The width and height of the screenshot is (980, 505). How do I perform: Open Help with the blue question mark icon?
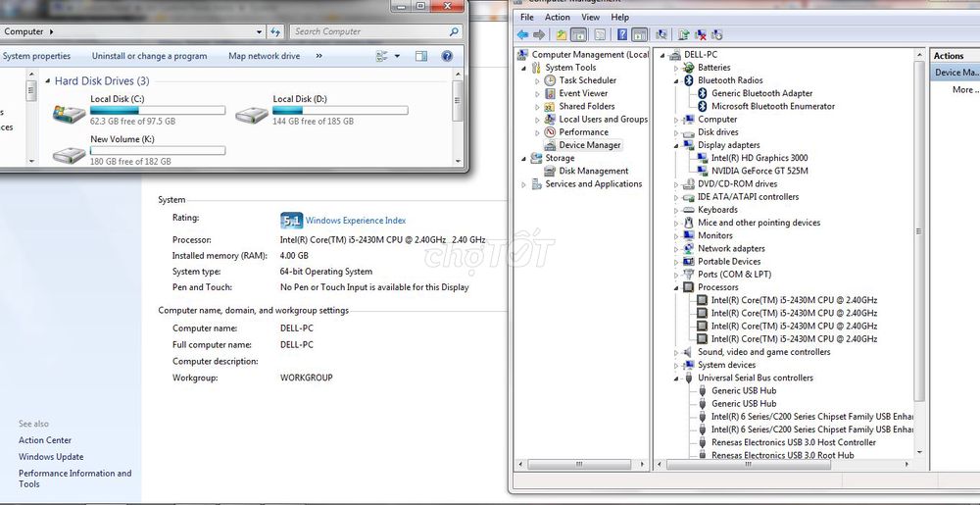(622, 34)
